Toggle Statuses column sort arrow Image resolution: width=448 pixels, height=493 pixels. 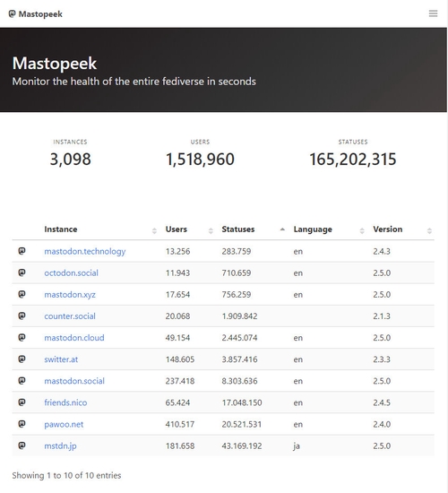point(282,229)
